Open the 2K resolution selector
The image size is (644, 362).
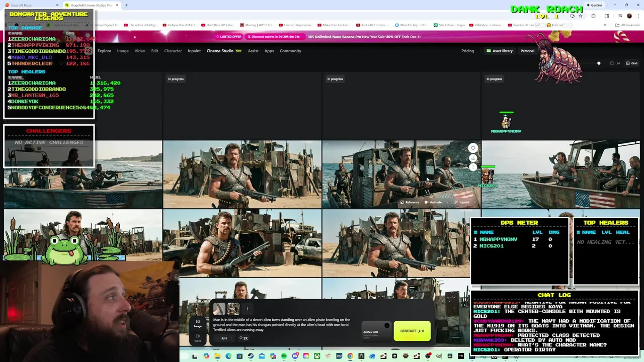[x=244, y=338]
